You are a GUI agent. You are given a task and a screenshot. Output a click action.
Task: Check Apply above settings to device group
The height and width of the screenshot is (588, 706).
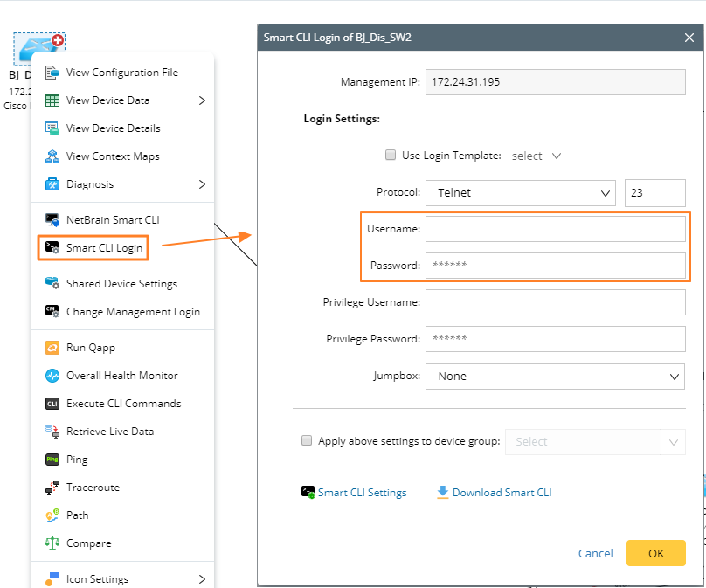[x=307, y=441]
